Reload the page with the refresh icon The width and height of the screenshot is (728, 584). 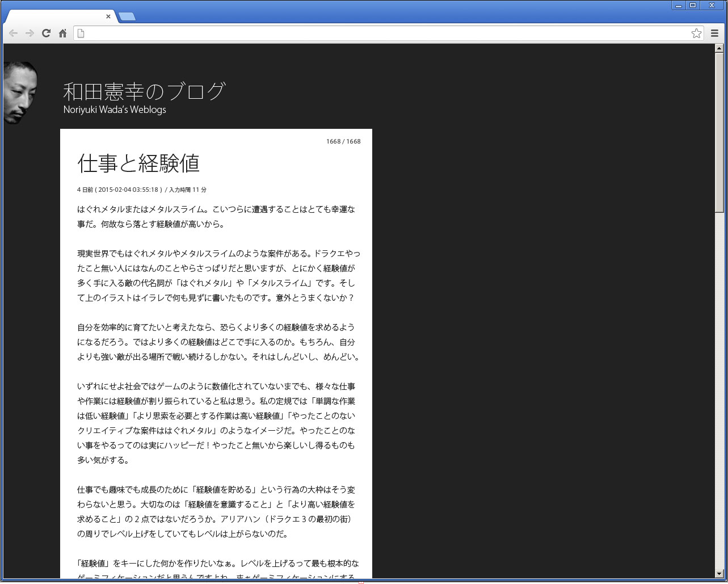coord(47,33)
